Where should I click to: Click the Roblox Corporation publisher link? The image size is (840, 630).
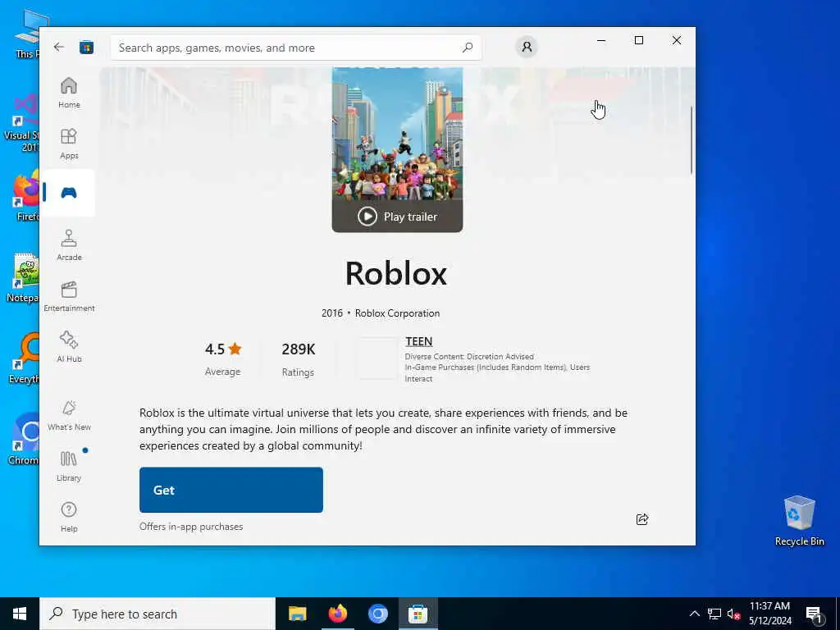click(397, 313)
